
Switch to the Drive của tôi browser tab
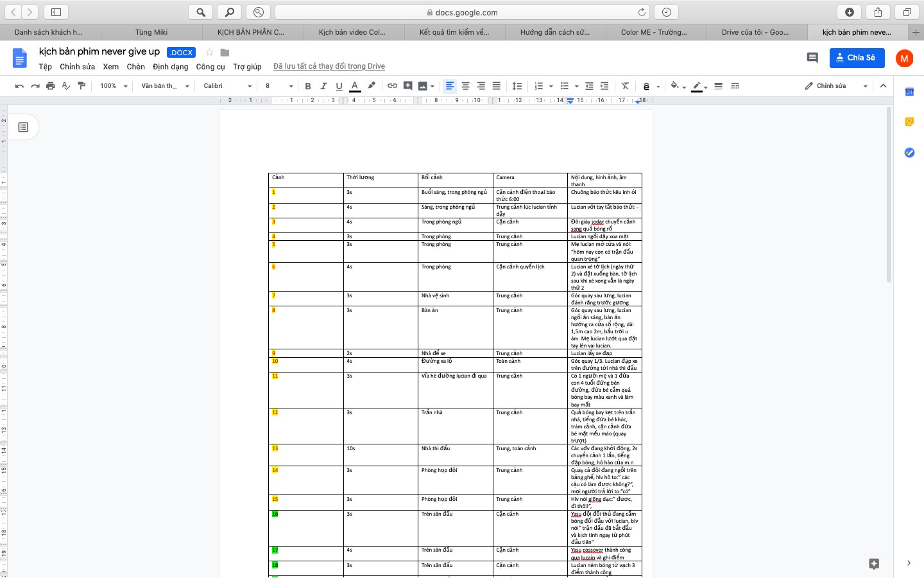coord(755,32)
